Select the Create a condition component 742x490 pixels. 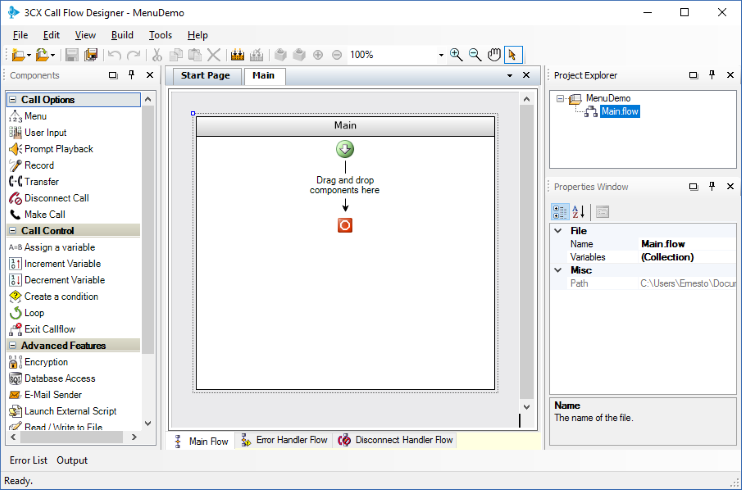click(54, 296)
